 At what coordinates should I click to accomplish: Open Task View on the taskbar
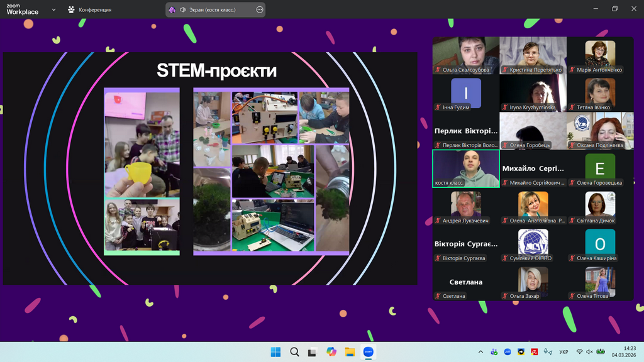pos(313,352)
